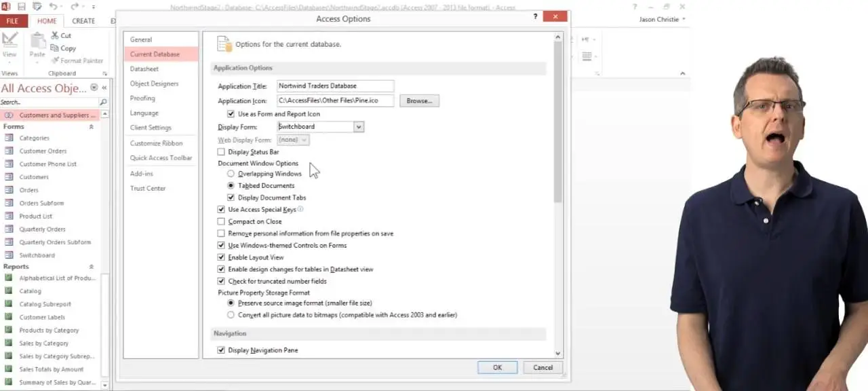
Task: Click the navigation pane Search box
Action: [x=49, y=102]
